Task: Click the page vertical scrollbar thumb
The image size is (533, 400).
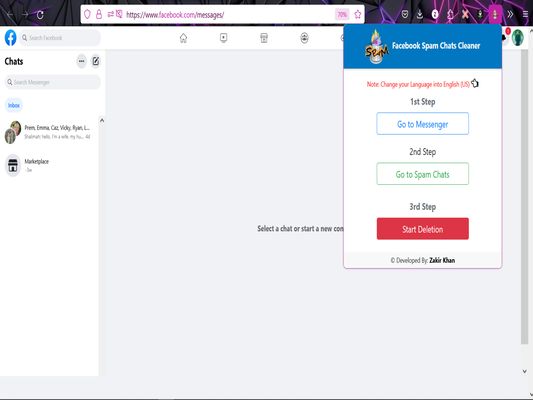Action: tap(525, 196)
